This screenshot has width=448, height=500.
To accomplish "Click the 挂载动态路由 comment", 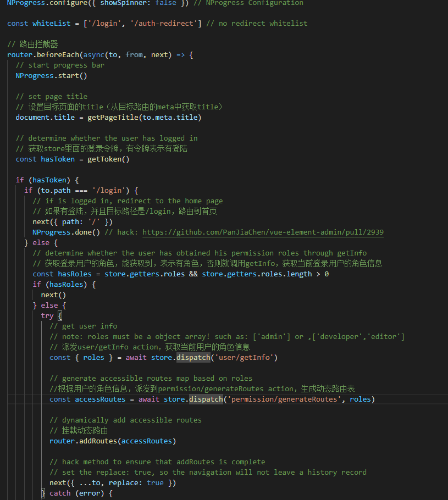I will click(x=79, y=430).
